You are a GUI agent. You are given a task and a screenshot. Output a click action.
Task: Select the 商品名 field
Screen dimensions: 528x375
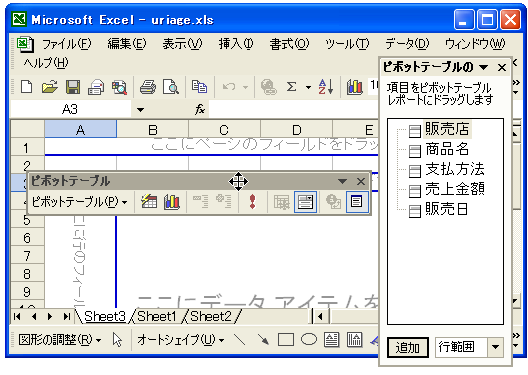pos(447,149)
